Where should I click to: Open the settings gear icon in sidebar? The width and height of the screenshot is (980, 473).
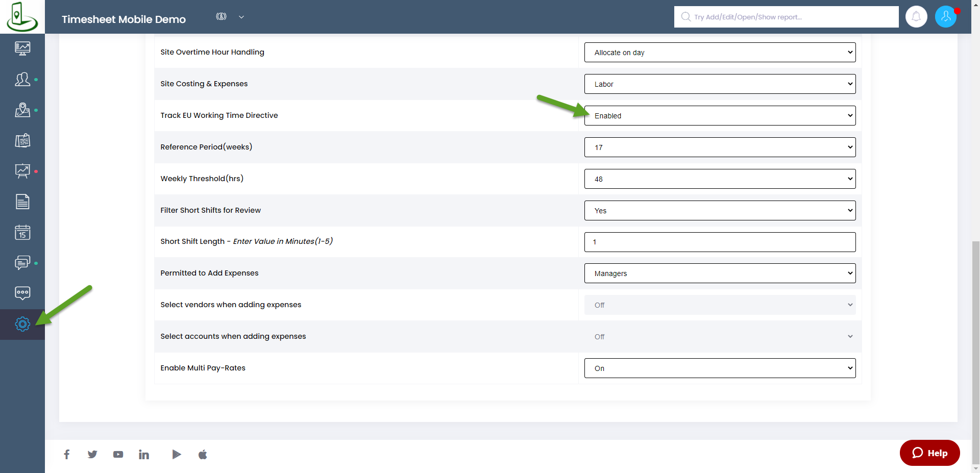pyautogui.click(x=22, y=324)
